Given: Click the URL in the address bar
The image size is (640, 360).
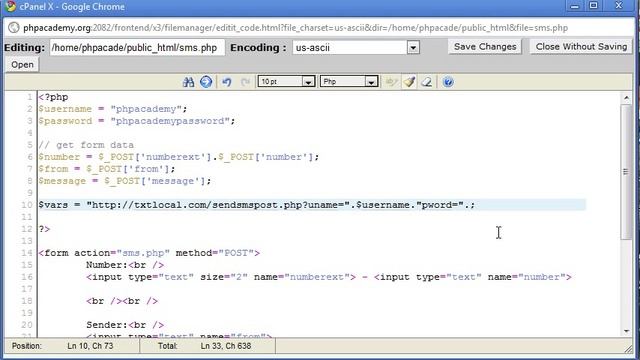Looking at the screenshot, I should coord(296,28).
